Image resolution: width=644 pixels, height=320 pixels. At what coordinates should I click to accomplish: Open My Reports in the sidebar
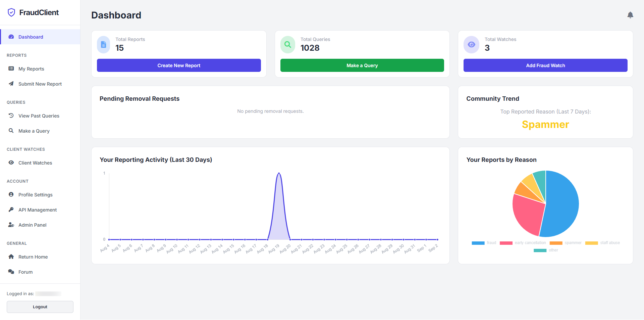tap(31, 69)
